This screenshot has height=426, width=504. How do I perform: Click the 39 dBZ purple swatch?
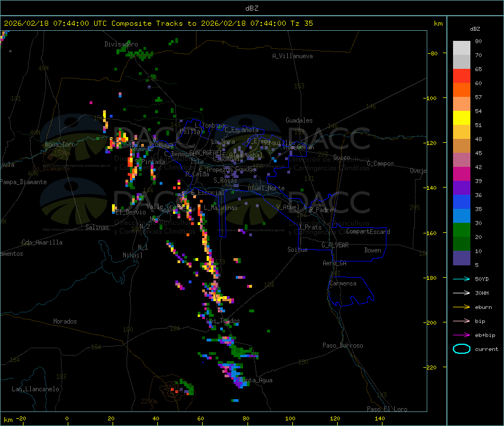[x=461, y=188]
